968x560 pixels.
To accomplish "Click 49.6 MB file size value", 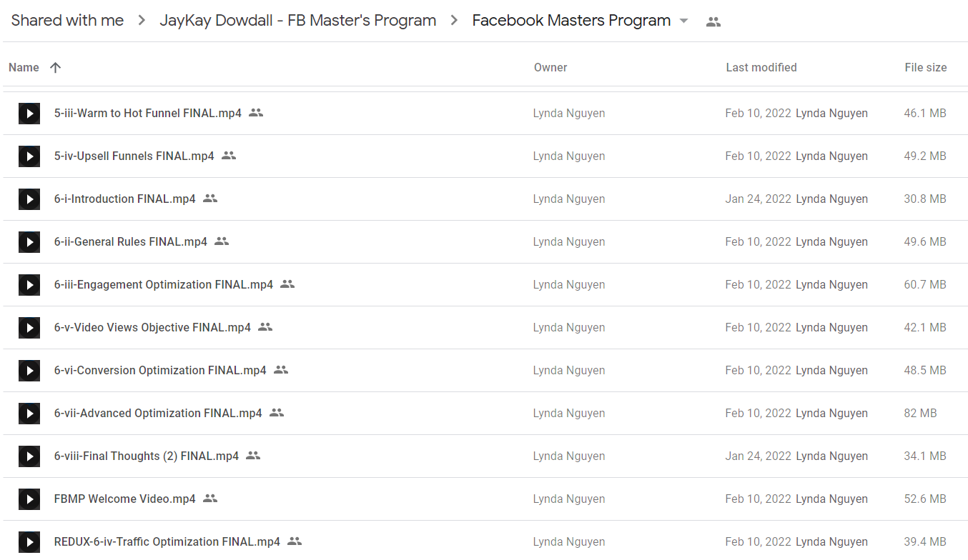I will [925, 241].
